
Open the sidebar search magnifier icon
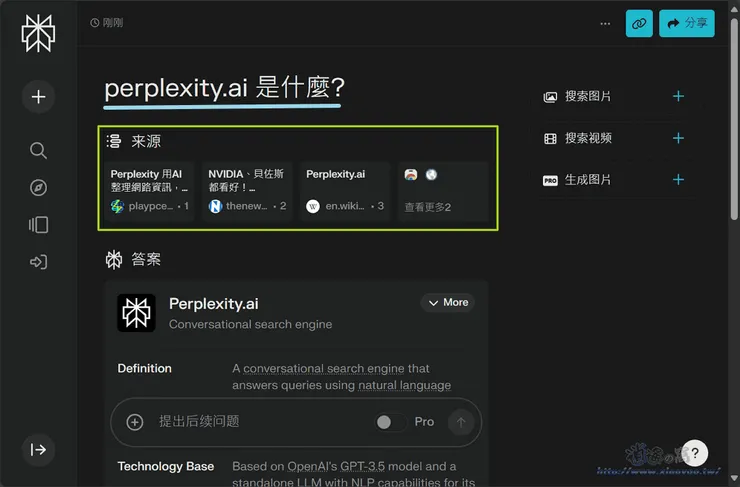click(x=38, y=151)
